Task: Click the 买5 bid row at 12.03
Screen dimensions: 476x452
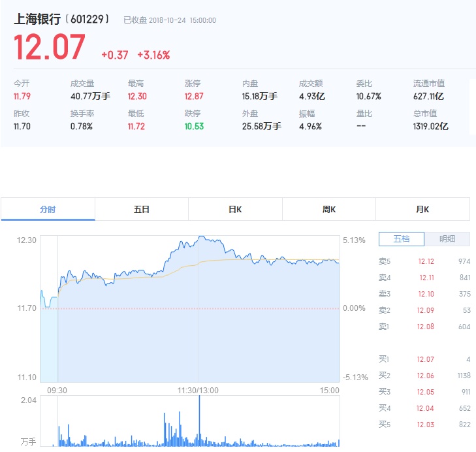Action: pos(424,425)
